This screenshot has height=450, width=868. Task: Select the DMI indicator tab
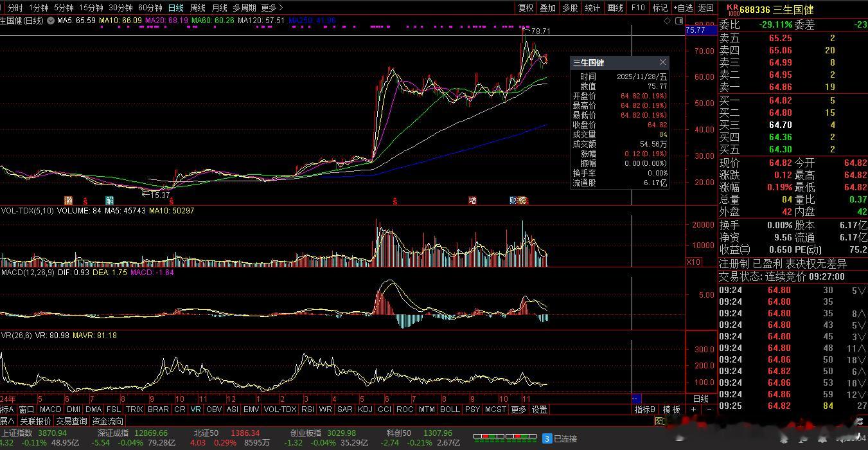pos(74,410)
